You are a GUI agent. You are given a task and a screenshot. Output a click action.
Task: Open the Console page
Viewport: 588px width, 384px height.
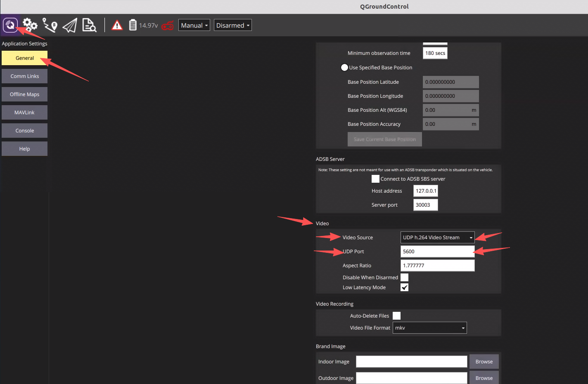[x=25, y=131]
